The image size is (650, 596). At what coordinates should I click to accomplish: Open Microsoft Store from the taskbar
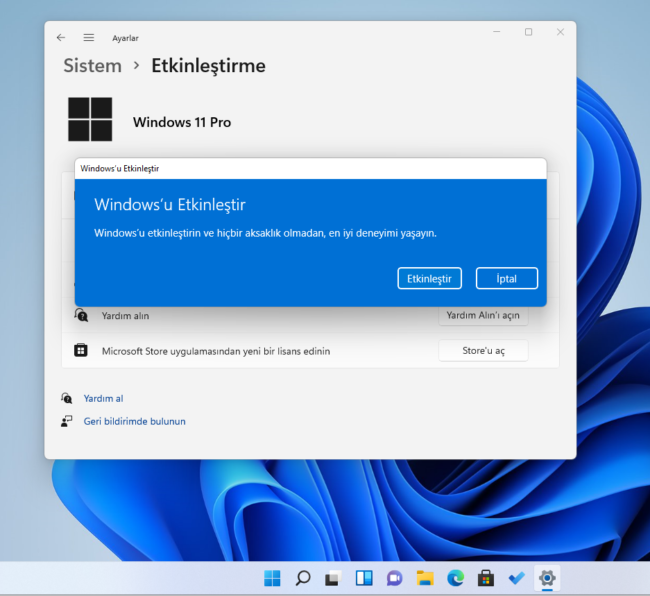486,578
